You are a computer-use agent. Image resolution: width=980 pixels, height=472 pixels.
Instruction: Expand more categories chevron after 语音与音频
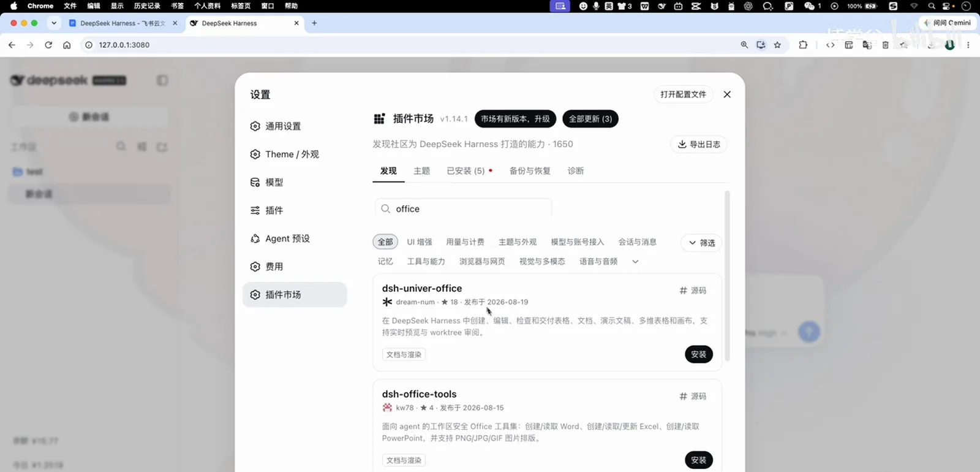pos(635,262)
